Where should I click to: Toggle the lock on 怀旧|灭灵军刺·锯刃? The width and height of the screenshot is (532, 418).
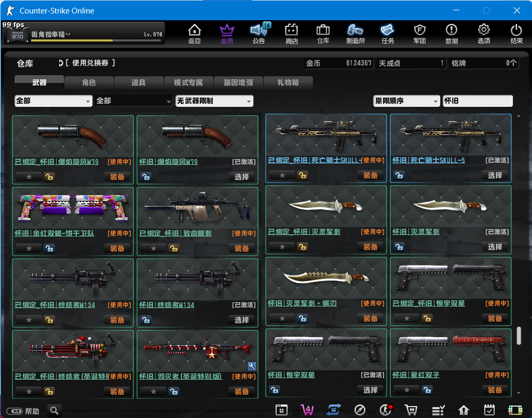(x=302, y=318)
